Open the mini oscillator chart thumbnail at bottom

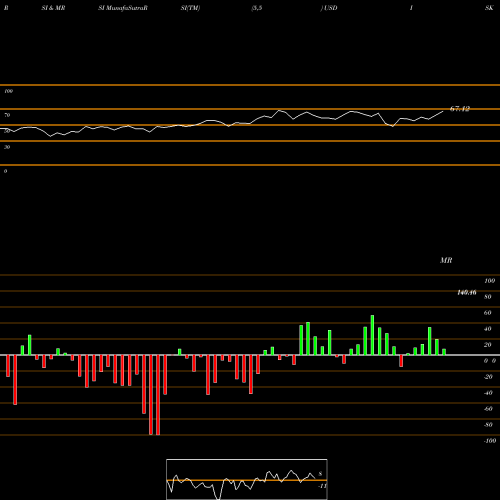point(247,479)
